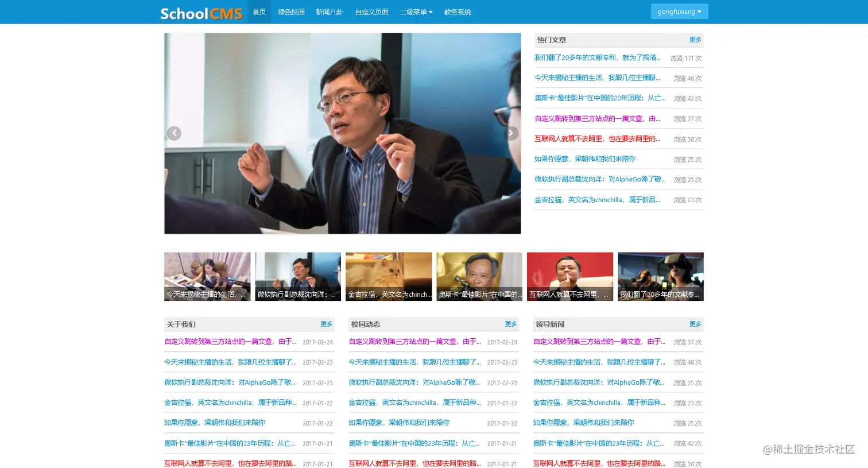Image resolution: width=868 pixels, height=468 pixels.
Task: Open the 首页 nav item
Action: (x=259, y=11)
